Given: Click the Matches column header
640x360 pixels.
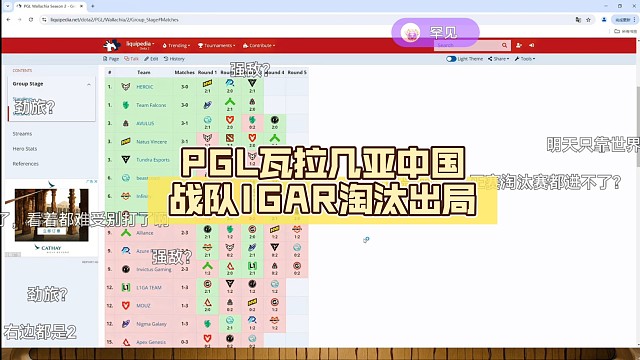Looking at the screenshot, I should point(184,72).
